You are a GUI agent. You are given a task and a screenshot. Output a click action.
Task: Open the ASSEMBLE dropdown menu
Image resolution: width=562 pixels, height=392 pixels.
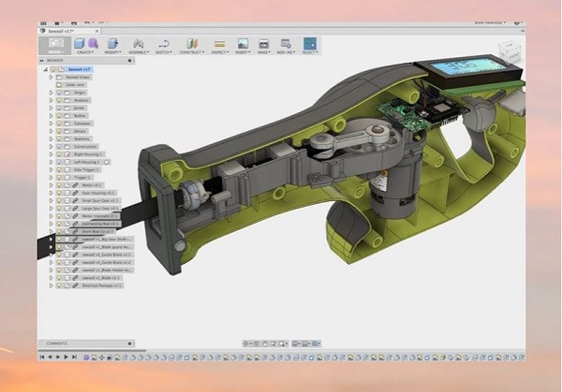pos(139,52)
